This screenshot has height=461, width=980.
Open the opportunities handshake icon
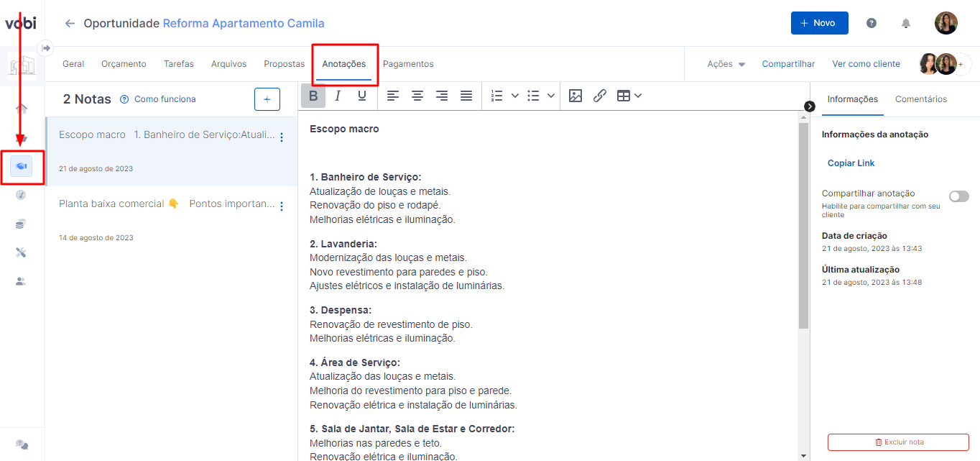[21, 166]
